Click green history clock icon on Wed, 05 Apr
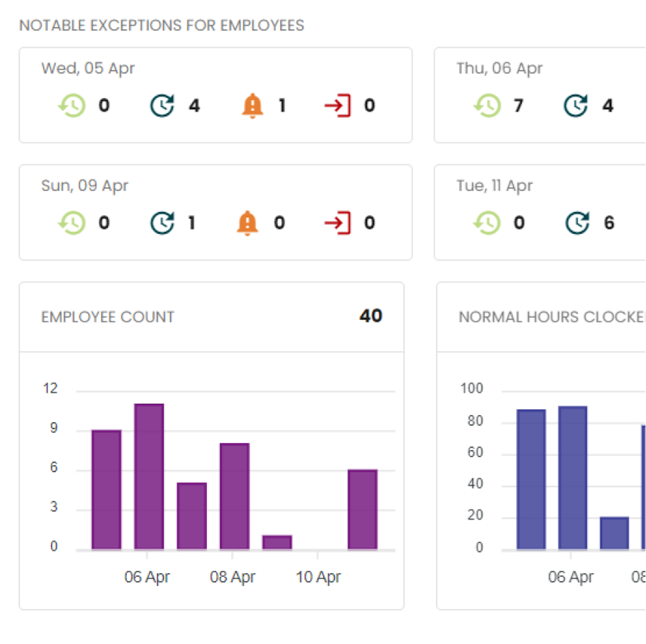Screen dimensions: 646x644 point(72,106)
